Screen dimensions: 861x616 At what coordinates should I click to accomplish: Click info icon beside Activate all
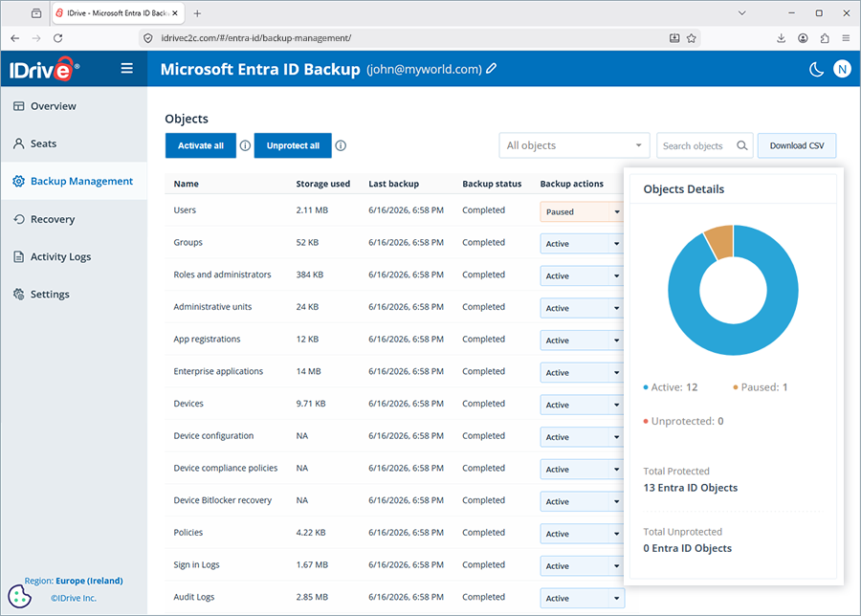[x=246, y=145]
